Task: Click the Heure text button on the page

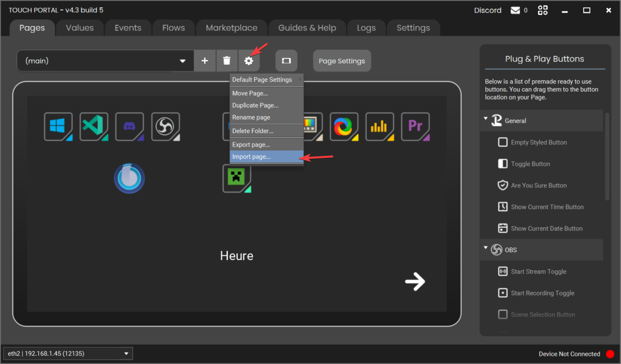Action: pos(237,255)
